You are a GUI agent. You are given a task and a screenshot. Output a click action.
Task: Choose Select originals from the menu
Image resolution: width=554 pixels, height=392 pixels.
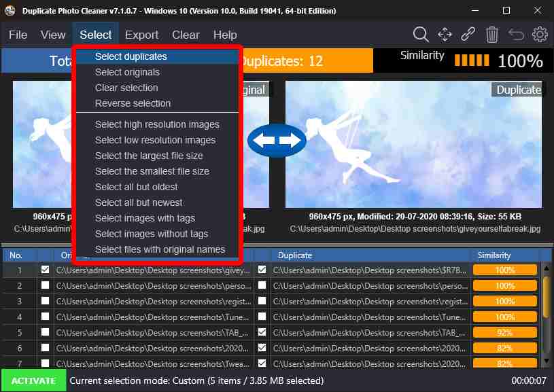click(x=158, y=72)
